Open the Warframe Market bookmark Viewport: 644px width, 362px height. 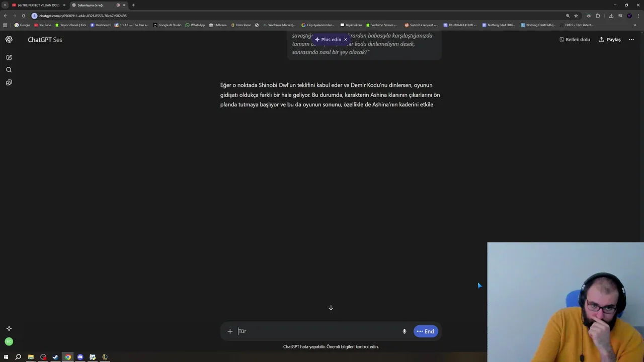pyautogui.click(x=279, y=25)
